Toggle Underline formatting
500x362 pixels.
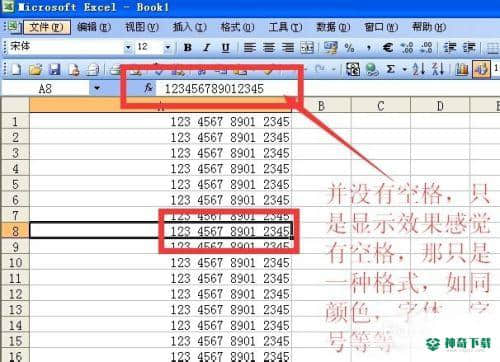(x=226, y=48)
